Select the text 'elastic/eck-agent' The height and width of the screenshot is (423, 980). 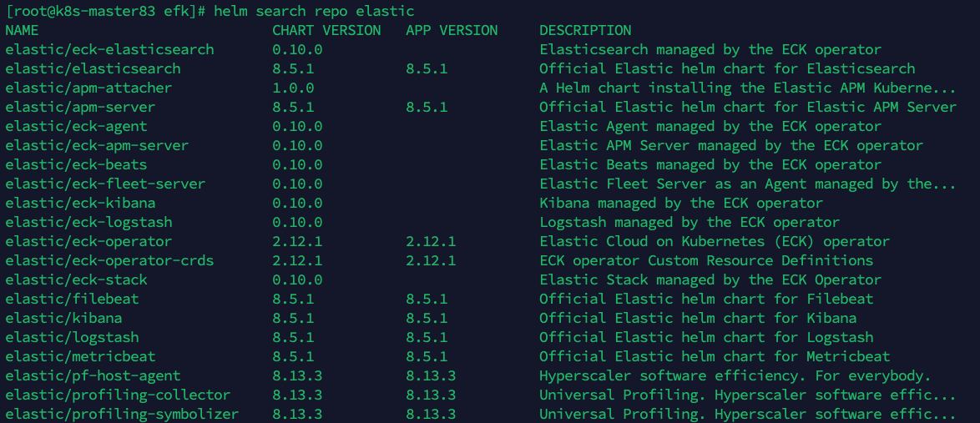click(76, 126)
